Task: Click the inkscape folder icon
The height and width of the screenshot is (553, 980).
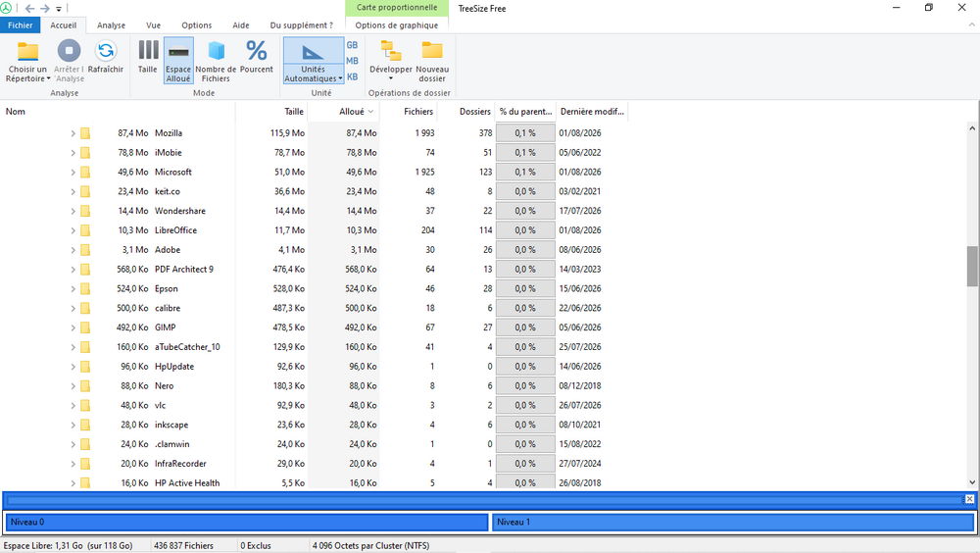Action: tap(85, 425)
